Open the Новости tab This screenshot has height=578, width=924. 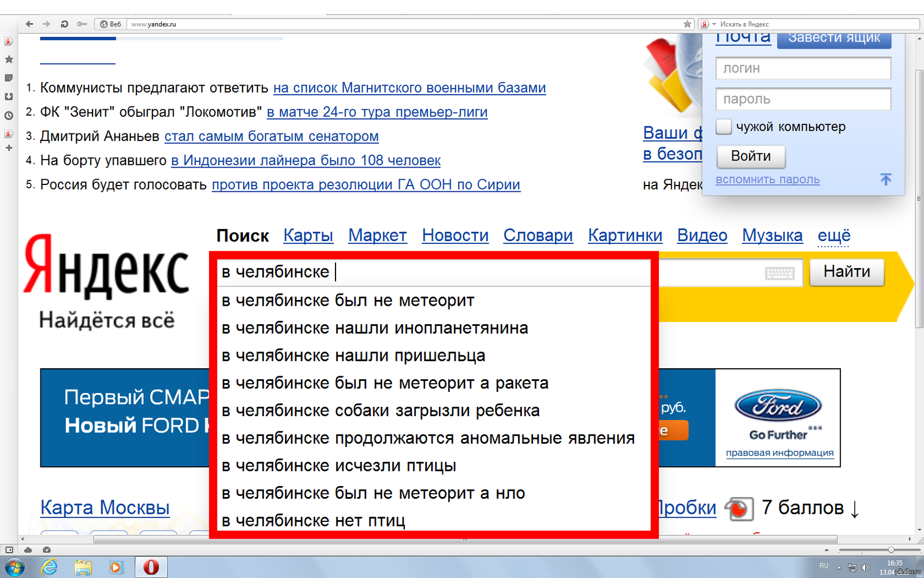[455, 236]
